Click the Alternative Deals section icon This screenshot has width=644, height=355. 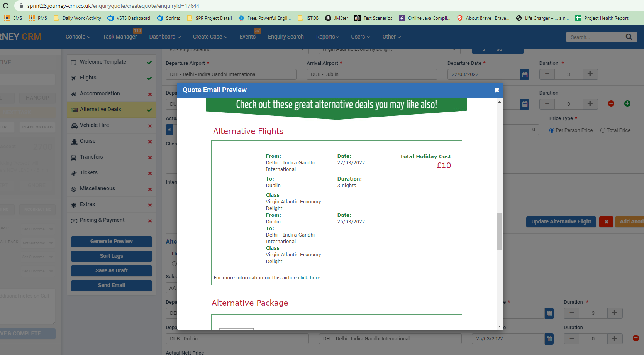point(74,110)
